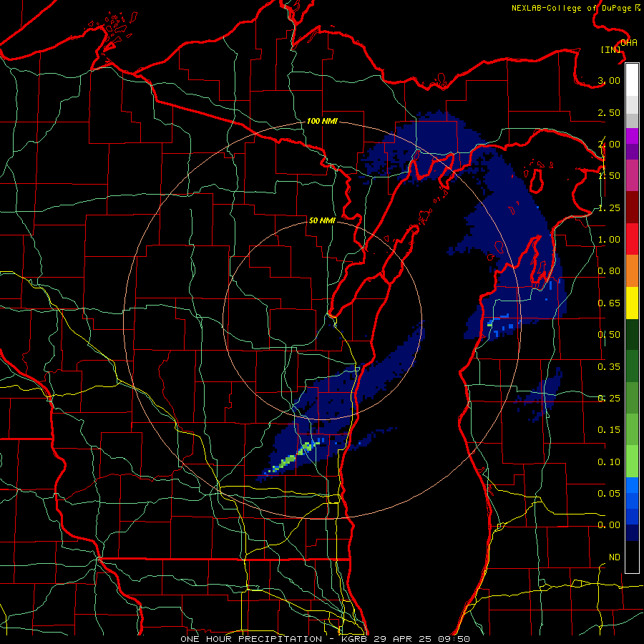Viewport: 644px width, 644px height.
Task: Select the darkest green legend swatch
Action: point(632,334)
